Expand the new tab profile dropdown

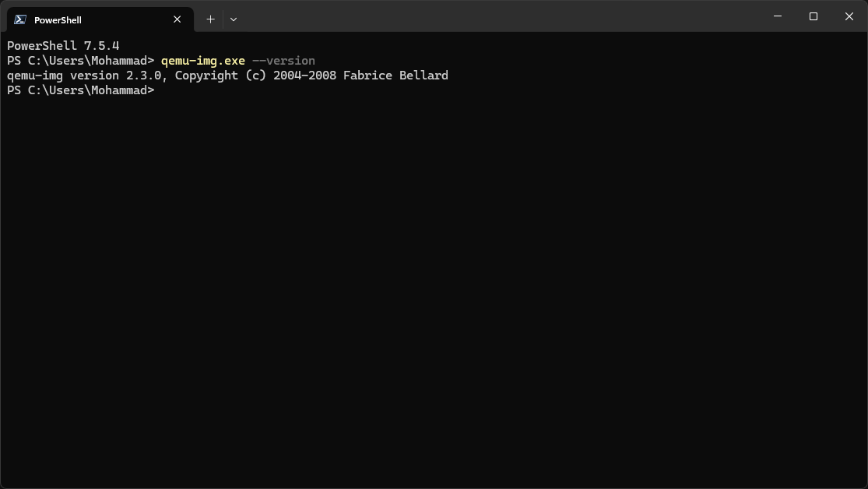point(234,19)
